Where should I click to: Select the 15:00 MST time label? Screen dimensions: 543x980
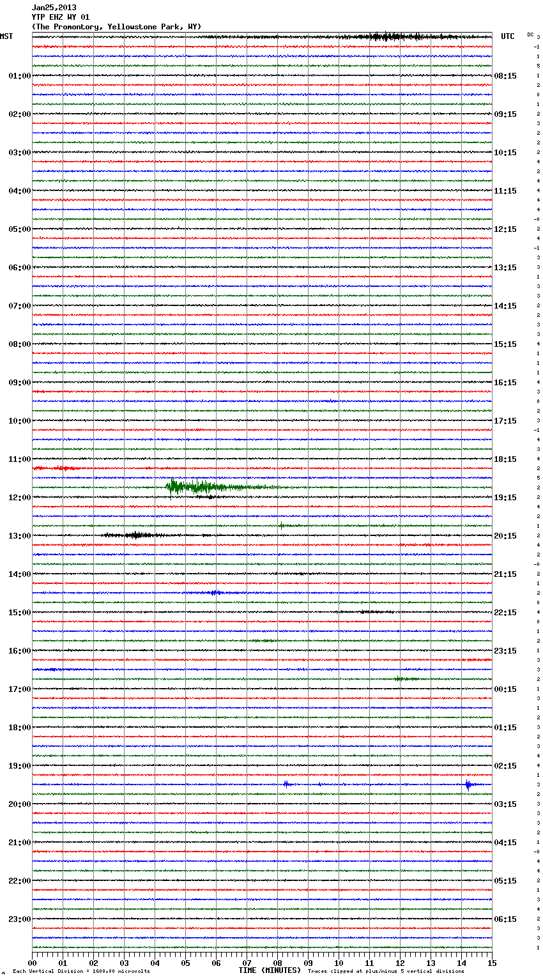20,613
